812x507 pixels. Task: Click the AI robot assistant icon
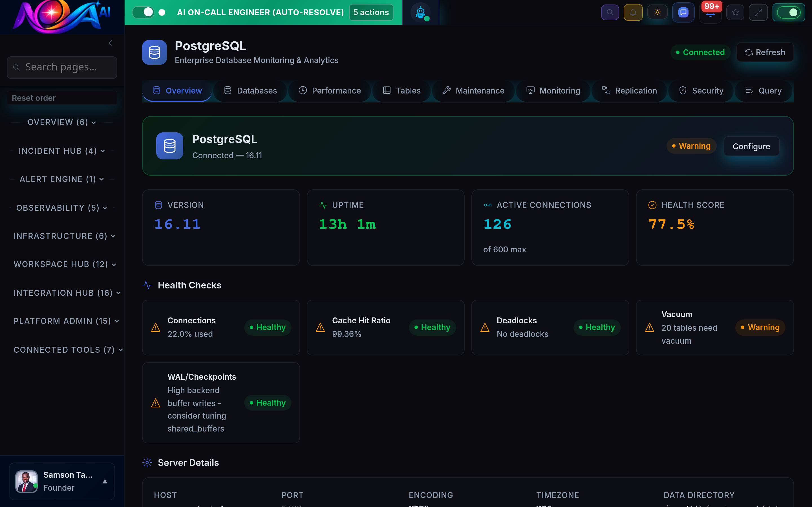pyautogui.click(x=420, y=12)
